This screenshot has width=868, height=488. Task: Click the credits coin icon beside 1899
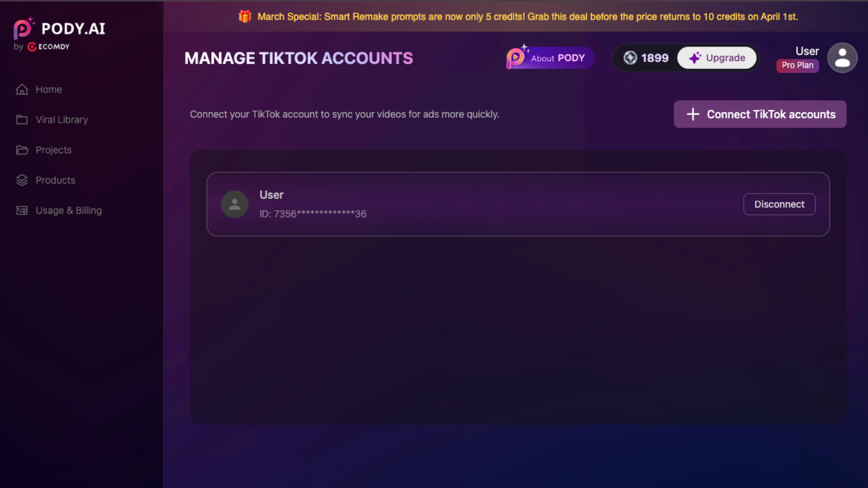pos(630,58)
